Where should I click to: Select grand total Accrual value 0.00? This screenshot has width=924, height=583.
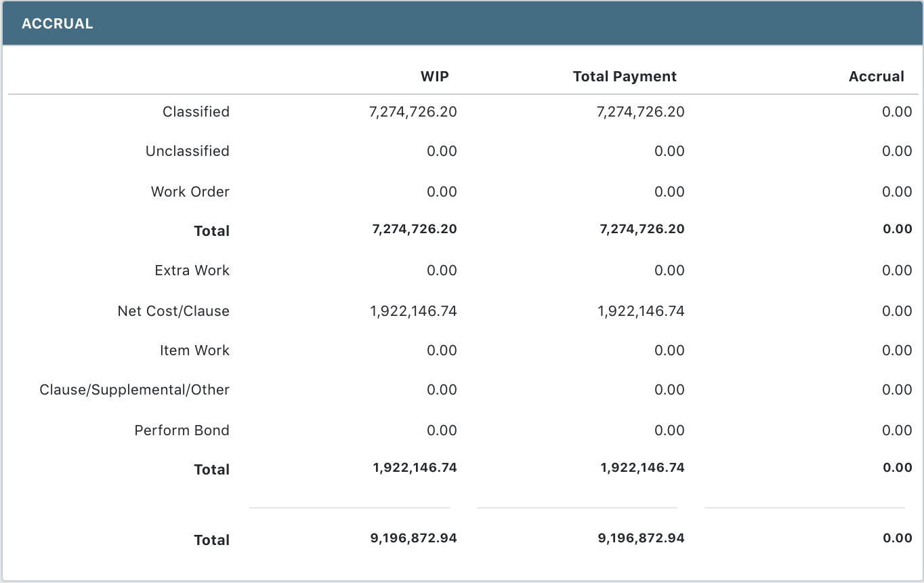(898, 538)
